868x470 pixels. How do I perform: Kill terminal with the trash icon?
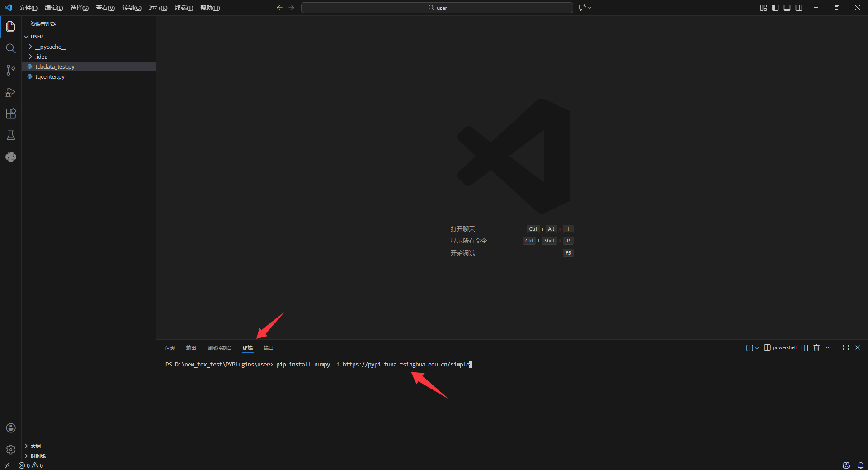[816, 348]
